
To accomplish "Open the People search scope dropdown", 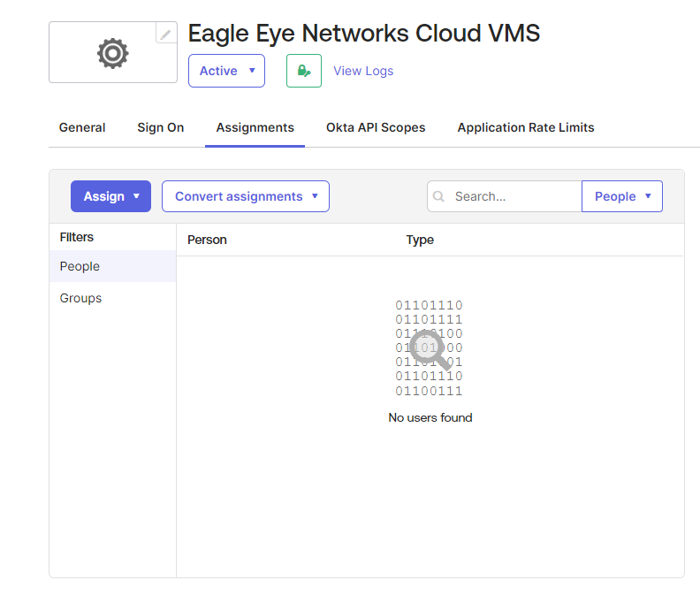I will pyautogui.click(x=622, y=196).
